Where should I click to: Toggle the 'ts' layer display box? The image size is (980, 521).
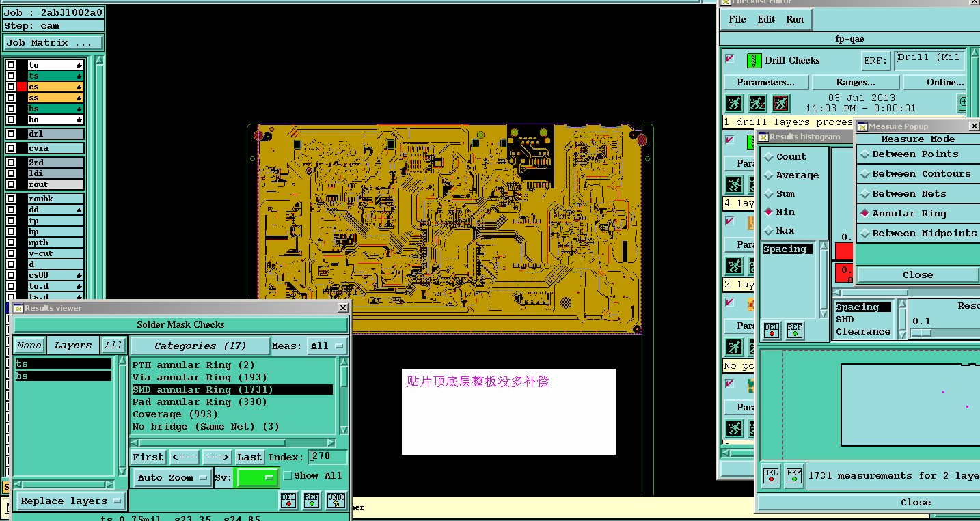point(11,76)
